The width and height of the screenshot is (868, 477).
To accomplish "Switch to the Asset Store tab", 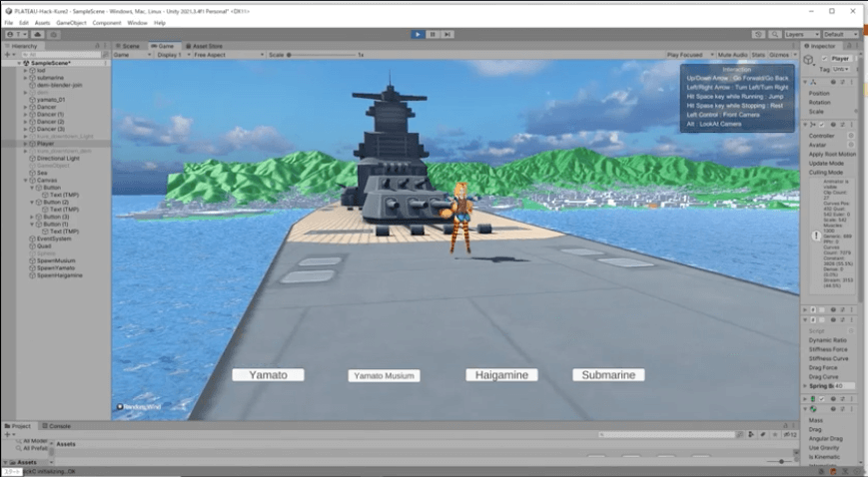I will (204, 46).
